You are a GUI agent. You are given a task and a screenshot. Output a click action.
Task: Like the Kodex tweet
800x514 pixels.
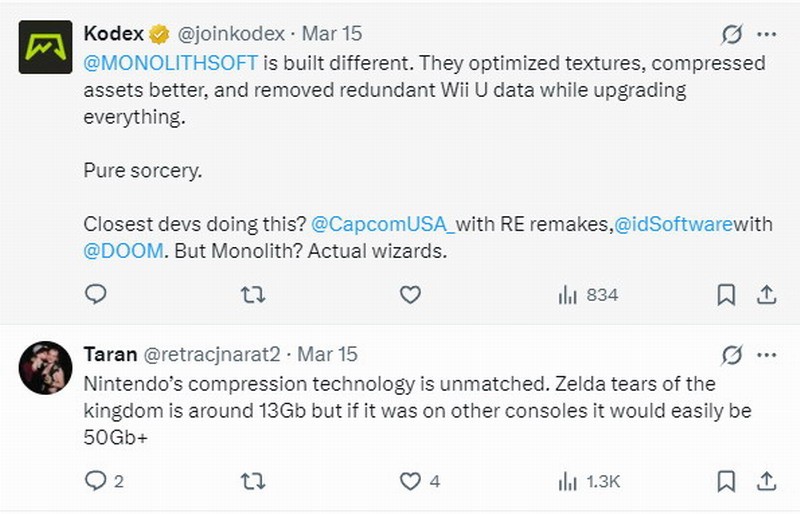point(410,294)
